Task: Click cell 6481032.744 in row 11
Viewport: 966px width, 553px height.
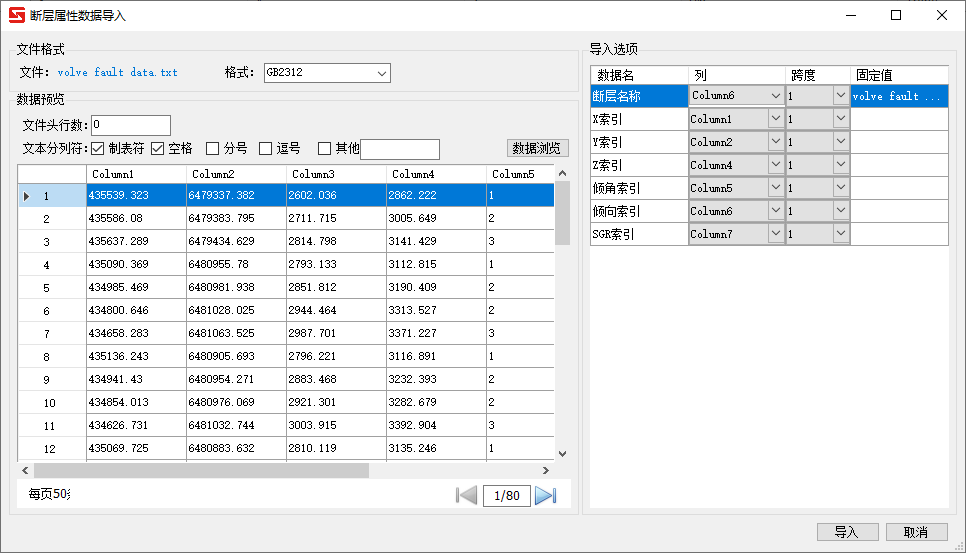Action: pos(236,425)
